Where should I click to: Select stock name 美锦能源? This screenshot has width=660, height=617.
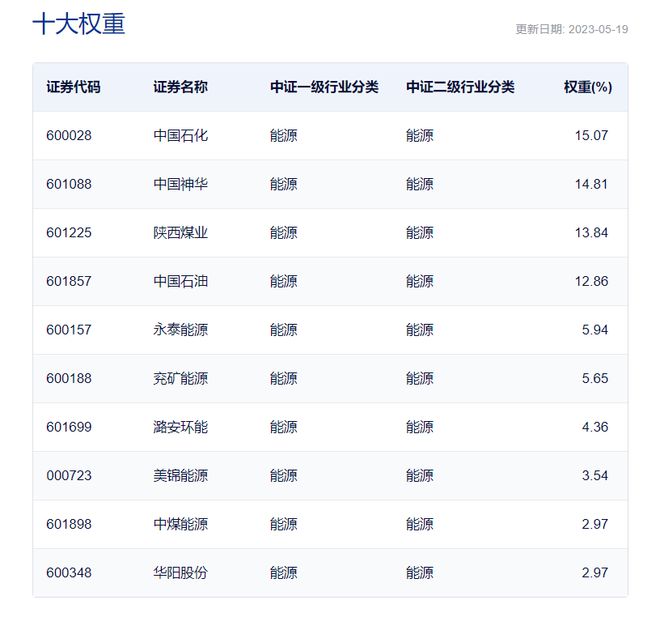point(180,476)
